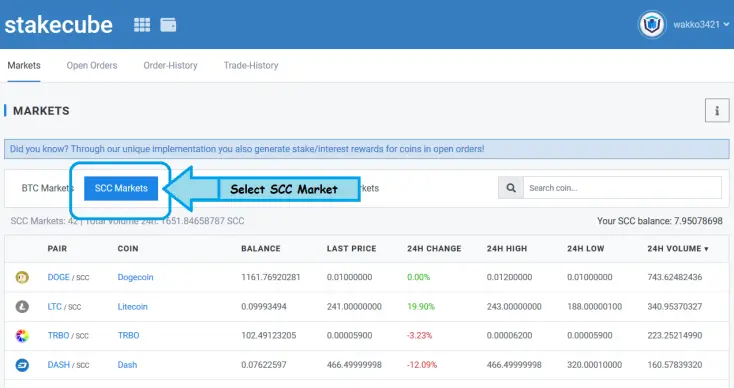Focus the Search coin input field
Screen dimensions: 734x388
622,188
